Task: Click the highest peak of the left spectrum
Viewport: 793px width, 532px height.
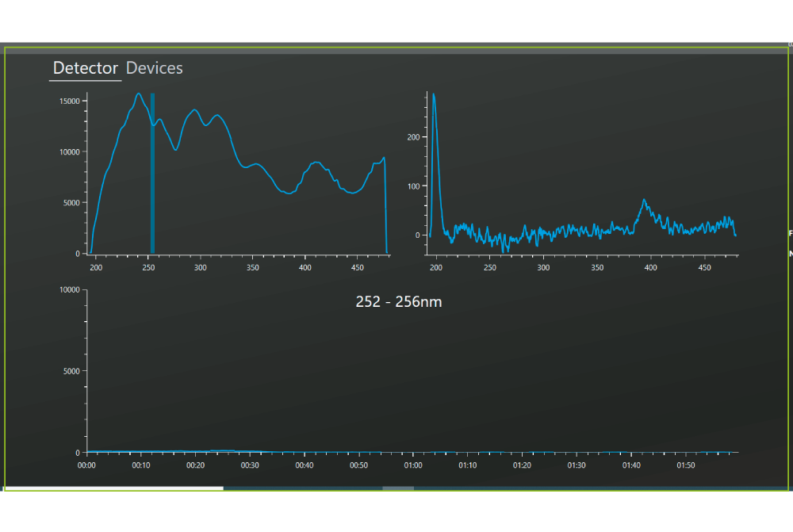Action: [x=138, y=94]
